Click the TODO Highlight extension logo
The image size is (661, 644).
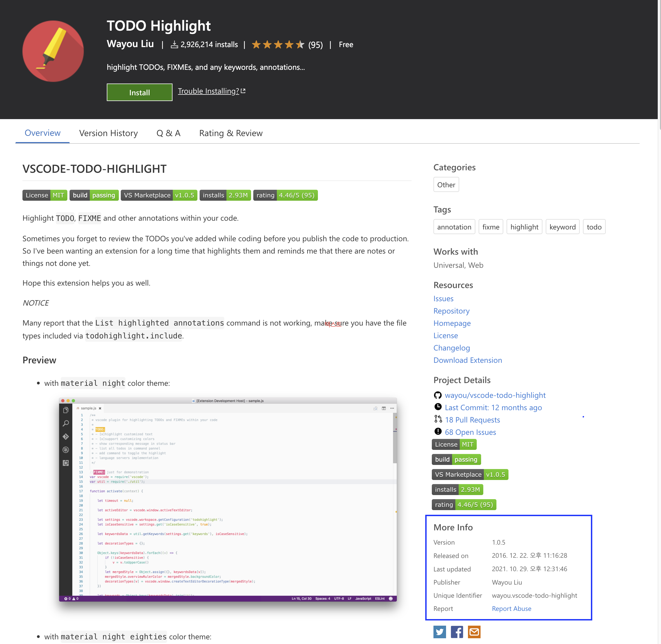click(53, 51)
